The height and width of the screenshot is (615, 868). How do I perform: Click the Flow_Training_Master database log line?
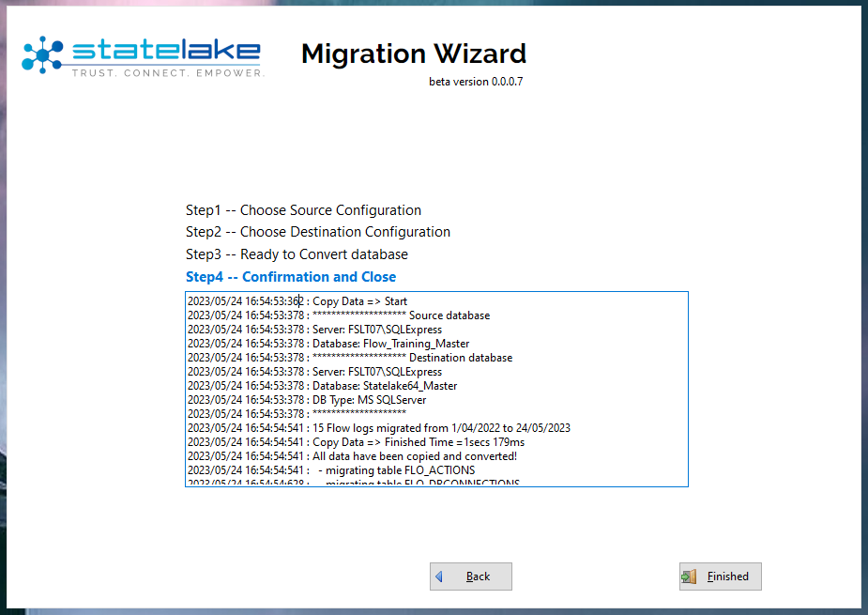328,344
